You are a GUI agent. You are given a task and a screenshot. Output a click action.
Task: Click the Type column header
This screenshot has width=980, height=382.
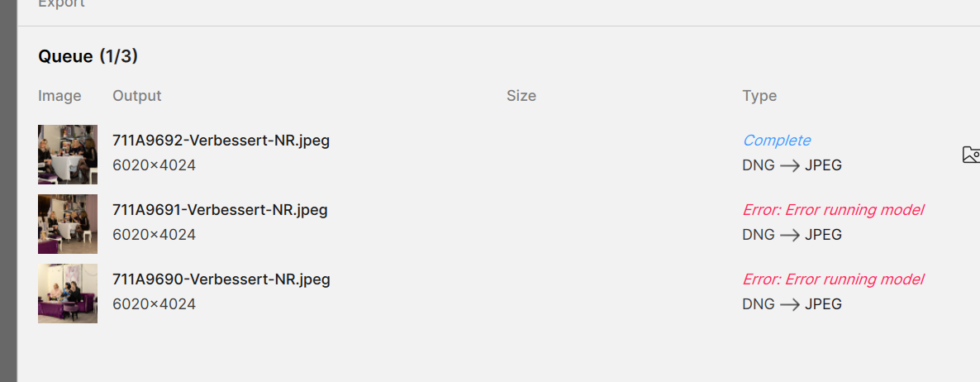pos(759,96)
